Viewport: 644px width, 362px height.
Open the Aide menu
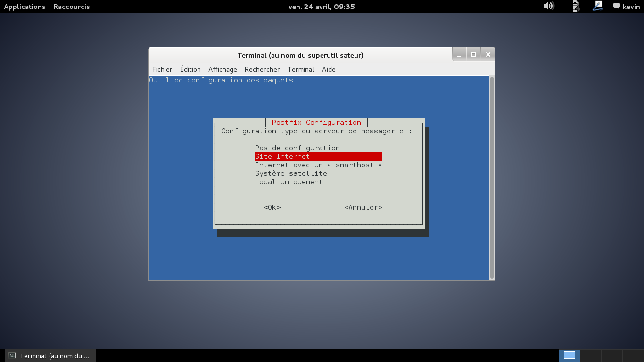click(x=329, y=69)
